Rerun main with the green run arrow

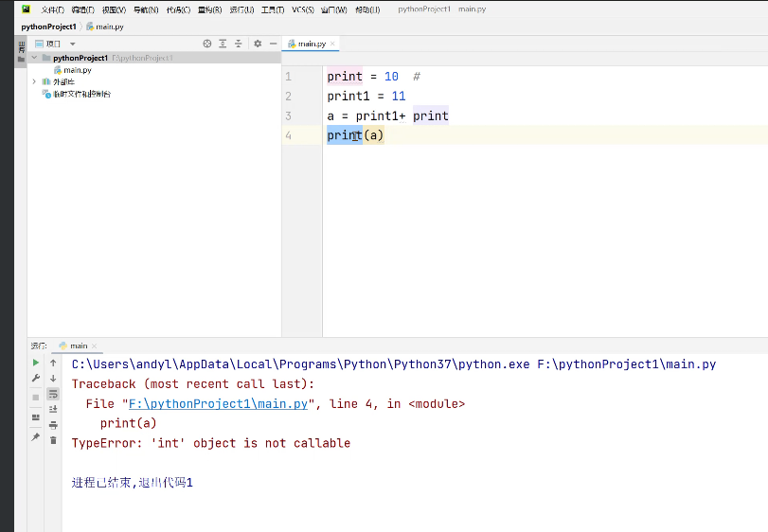36,363
